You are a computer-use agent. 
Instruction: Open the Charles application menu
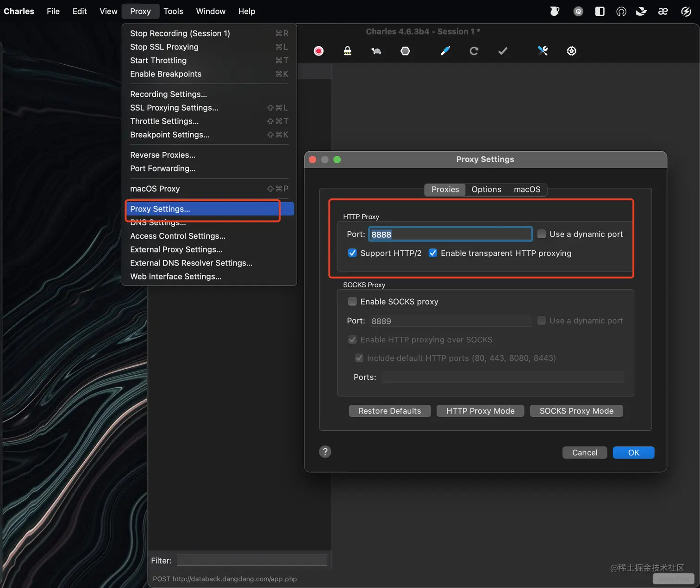click(x=19, y=11)
